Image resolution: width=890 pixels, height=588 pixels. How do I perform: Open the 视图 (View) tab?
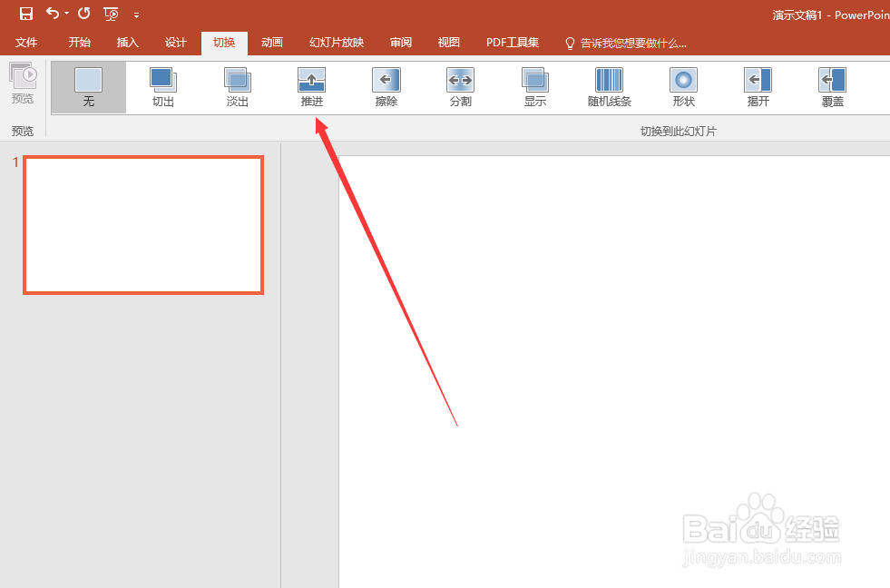(448, 43)
